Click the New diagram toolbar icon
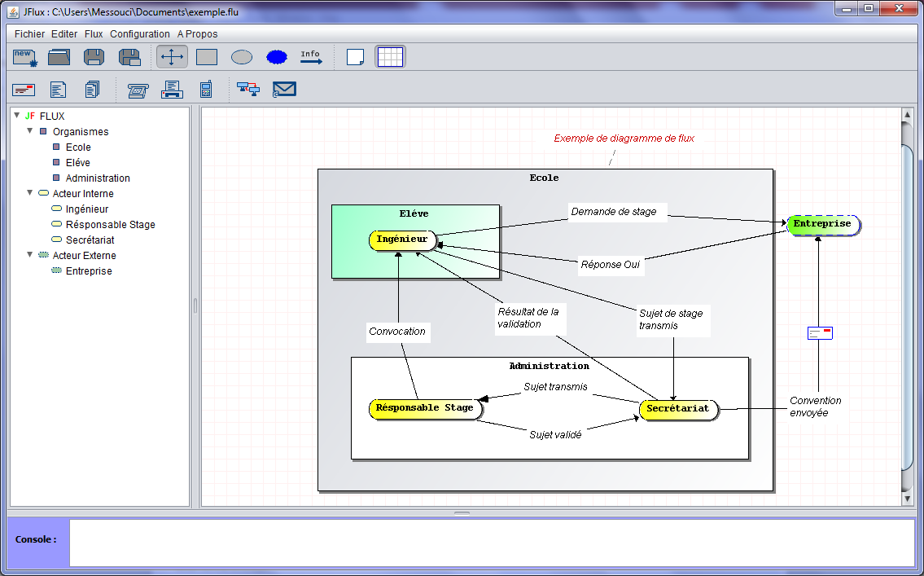This screenshot has height=576, width=924. pos(24,57)
